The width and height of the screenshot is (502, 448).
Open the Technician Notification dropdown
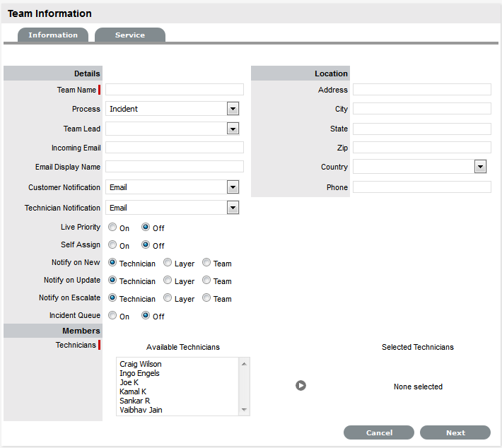click(233, 208)
